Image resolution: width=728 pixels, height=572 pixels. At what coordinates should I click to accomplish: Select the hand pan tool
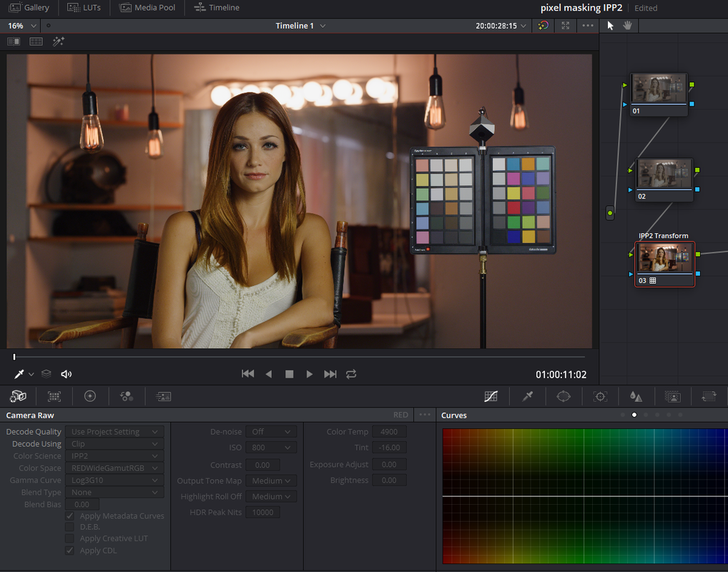pyautogui.click(x=627, y=26)
